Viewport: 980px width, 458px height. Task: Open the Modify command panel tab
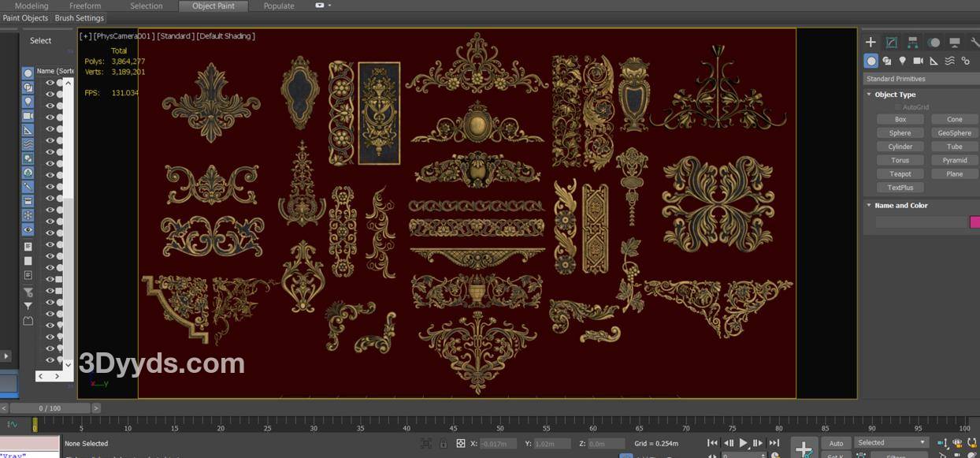click(891, 43)
